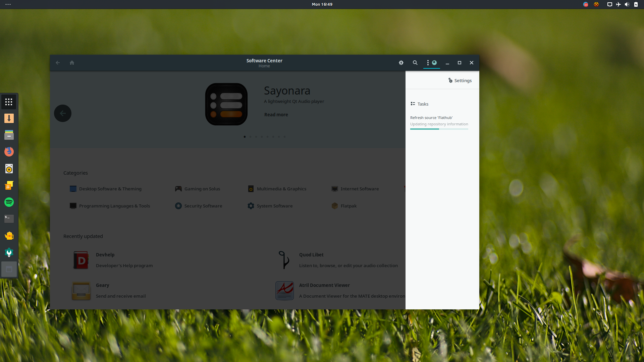Open file manager from dock
The width and height of the screenshot is (644, 362).
click(x=9, y=135)
